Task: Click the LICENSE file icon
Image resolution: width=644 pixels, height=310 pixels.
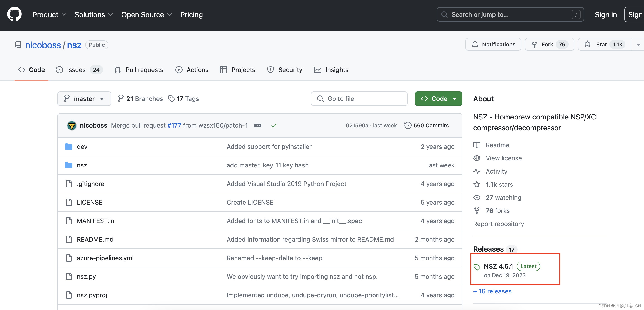Action: [x=69, y=202]
